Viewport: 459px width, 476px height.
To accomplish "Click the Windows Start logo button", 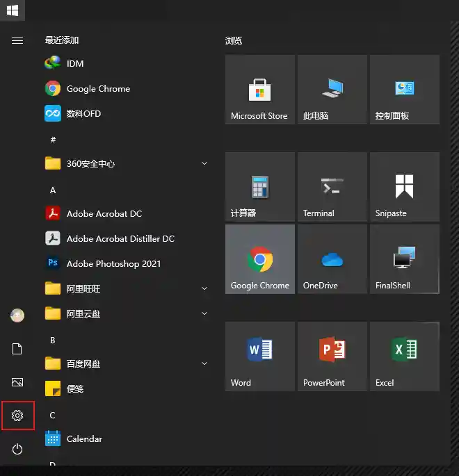I will coord(13,10).
